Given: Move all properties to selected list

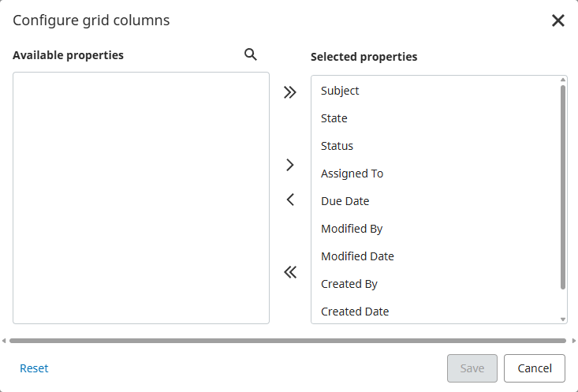Looking at the screenshot, I should 290,92.
